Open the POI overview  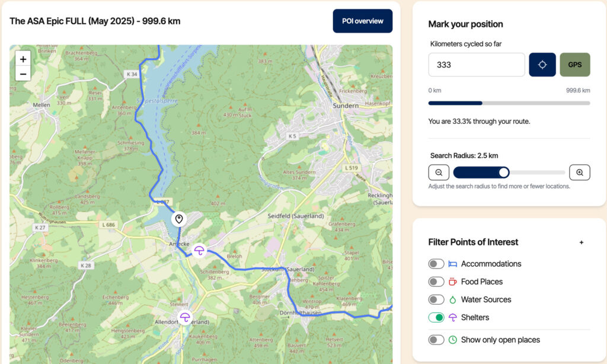pos(362,21)
